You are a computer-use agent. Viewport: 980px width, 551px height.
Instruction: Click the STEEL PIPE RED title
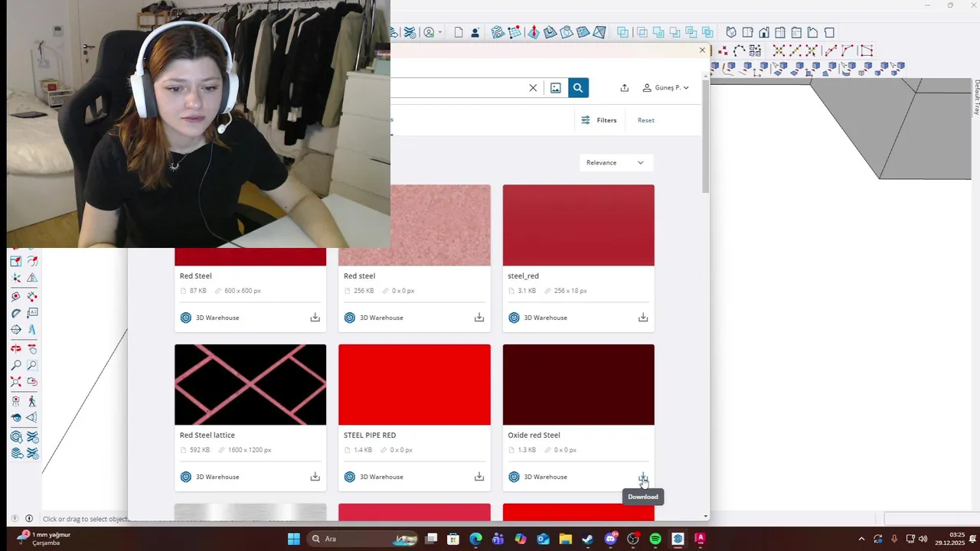370,435
